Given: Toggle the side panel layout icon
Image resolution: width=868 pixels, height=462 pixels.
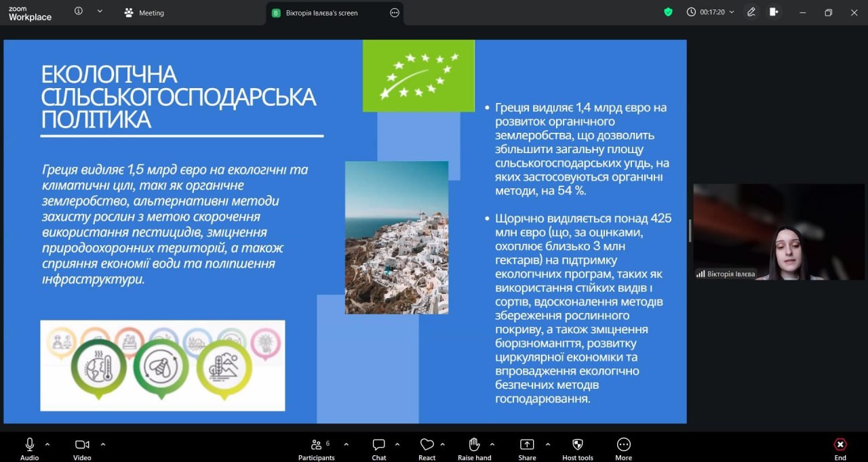Looking at the screenshot, I should [x=774, y=12].
